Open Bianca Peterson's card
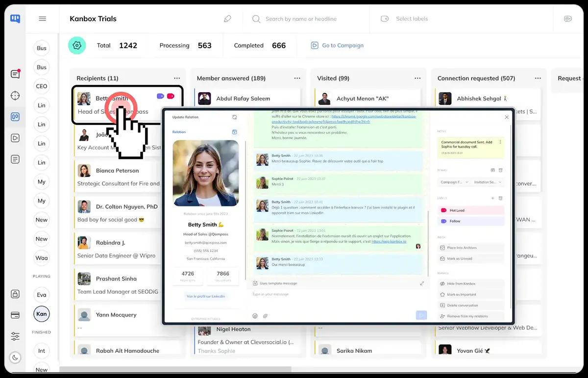Image resolution: width=588 pixels, height=378 pixels. click(118, 176)
